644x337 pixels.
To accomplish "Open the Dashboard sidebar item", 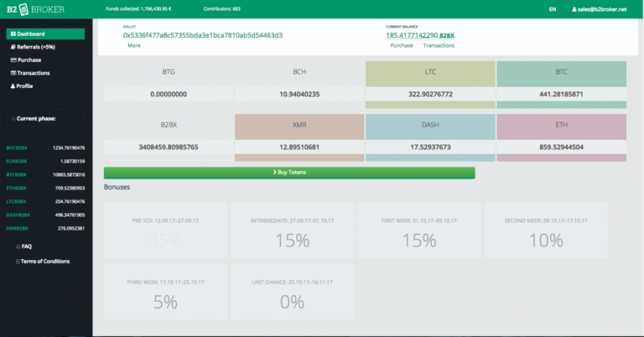I will (46, 34).
